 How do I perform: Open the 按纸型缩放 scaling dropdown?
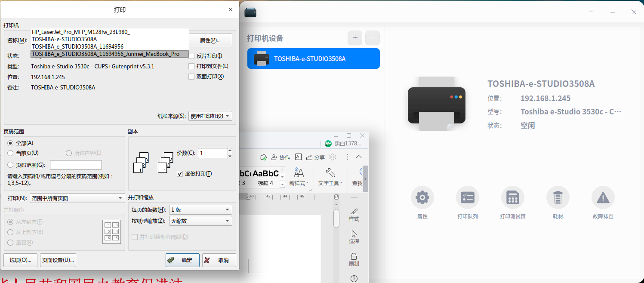pos(228,221)
